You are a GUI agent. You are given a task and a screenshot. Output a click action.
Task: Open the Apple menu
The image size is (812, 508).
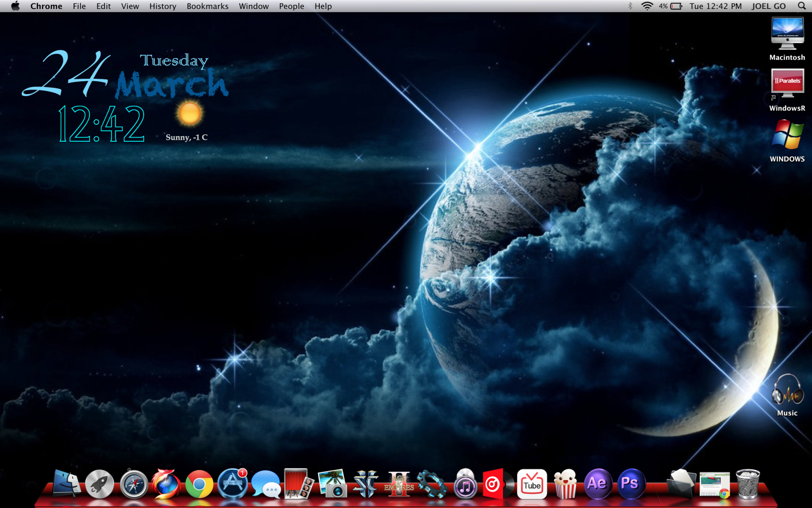click(x=15, y=6)
